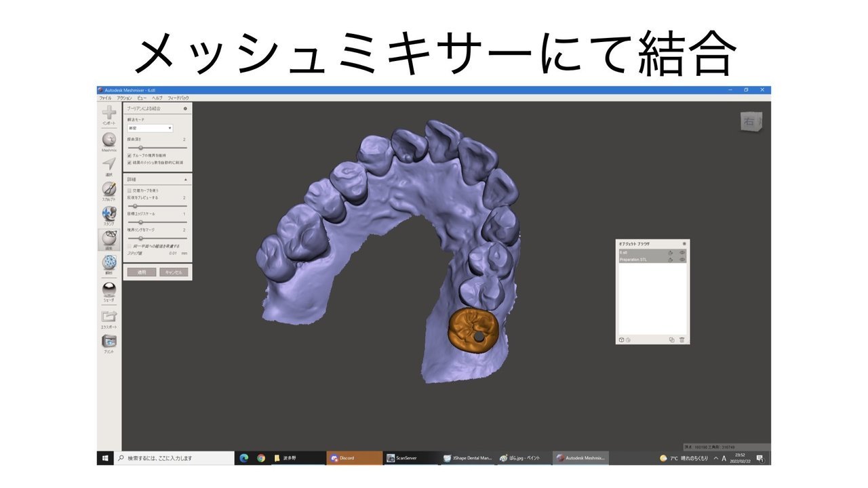Click the material icon for 6.stl

click(671, 252)
